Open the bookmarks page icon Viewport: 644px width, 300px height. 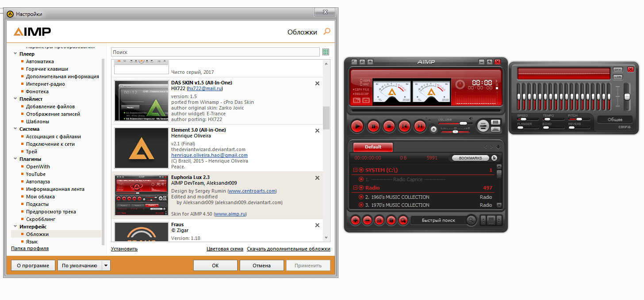494,158
